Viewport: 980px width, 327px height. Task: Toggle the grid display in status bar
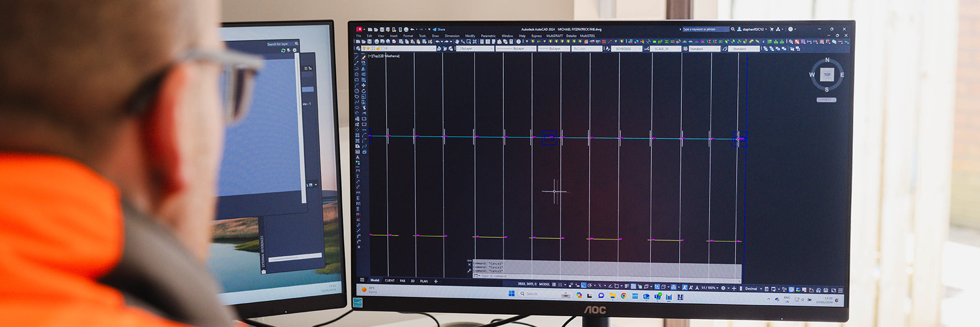554,284
